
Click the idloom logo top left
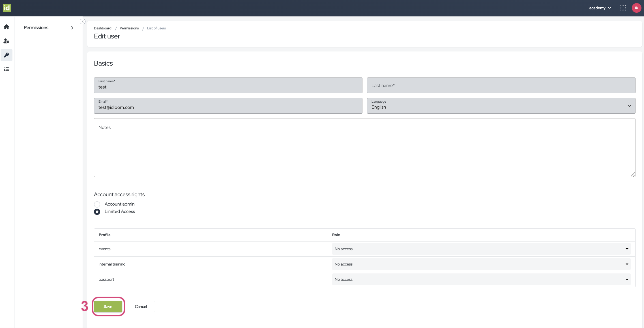(x=7, y=8)
